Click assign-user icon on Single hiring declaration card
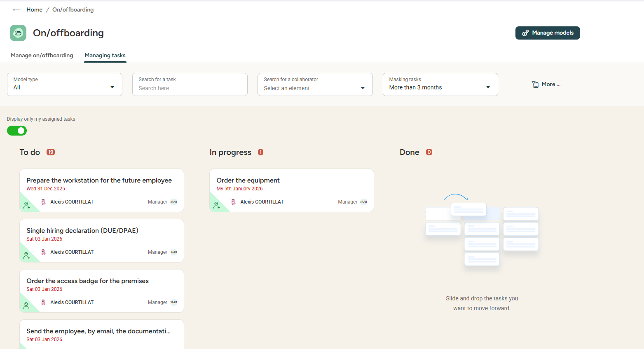Image resolution: width=644 pixels, height=349 pixels. 27,255
